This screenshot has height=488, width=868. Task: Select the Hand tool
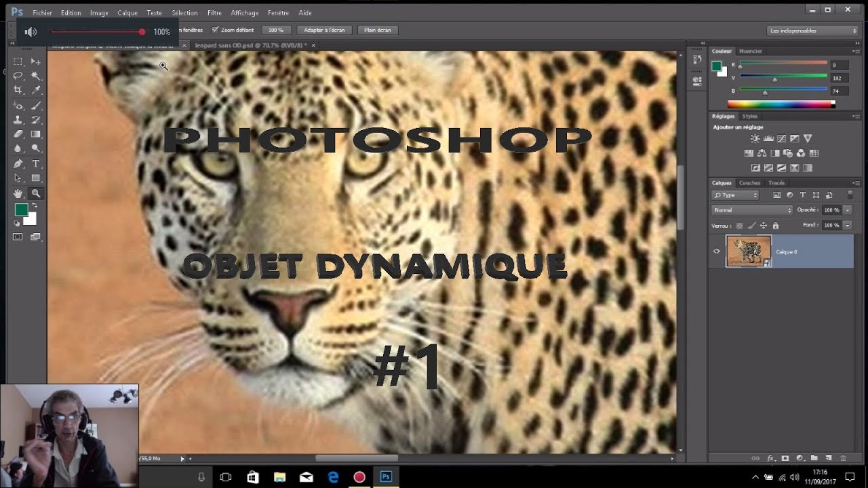tap(18, 193)
